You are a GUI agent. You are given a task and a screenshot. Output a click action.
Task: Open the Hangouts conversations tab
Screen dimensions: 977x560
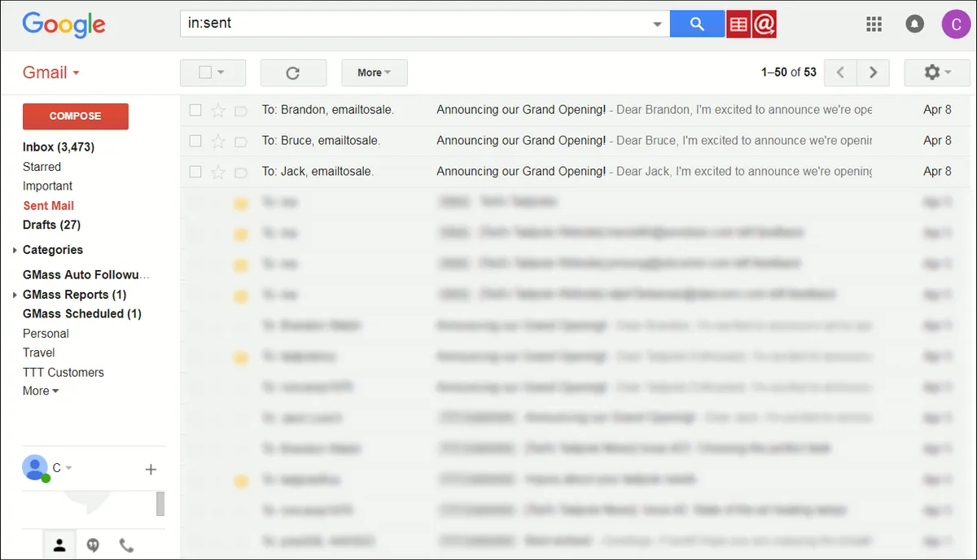[x=93, y=545]
